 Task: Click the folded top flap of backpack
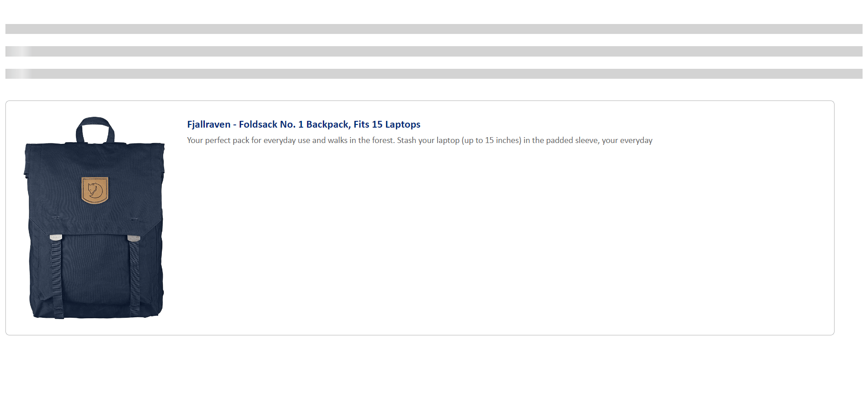pyautogui.click(x=94, y=181)
